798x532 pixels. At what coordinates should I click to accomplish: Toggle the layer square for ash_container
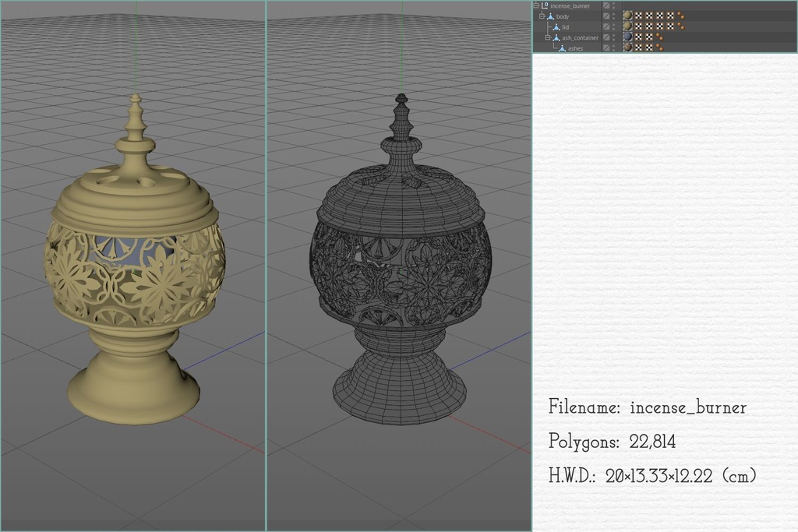coord(606,37)
